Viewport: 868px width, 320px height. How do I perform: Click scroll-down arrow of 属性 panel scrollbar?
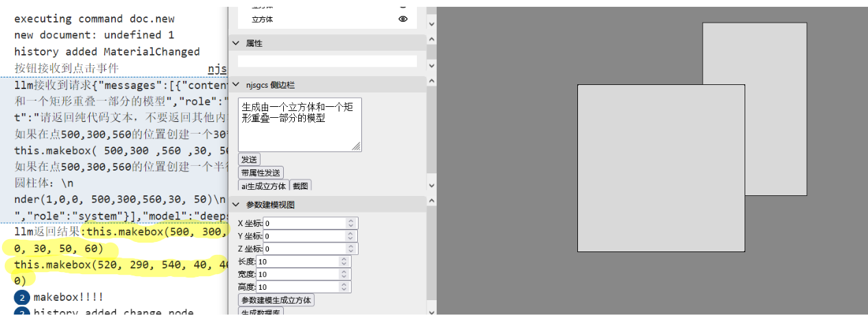pos(431,66)
